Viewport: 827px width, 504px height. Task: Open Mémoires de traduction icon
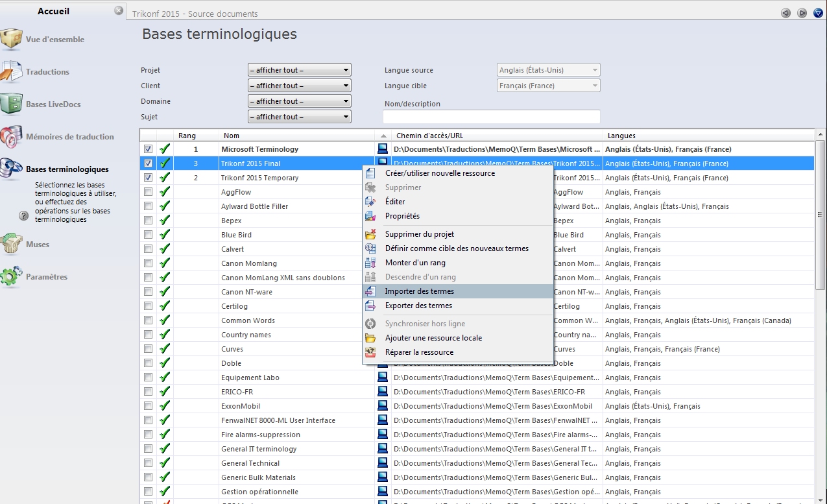point(11,136)
